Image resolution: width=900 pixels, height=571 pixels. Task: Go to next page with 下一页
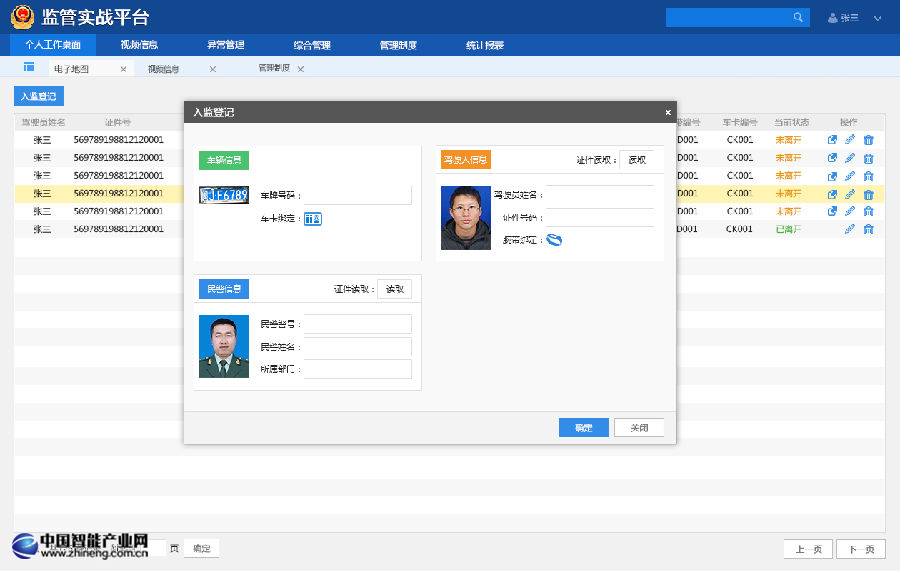(860, 549)
